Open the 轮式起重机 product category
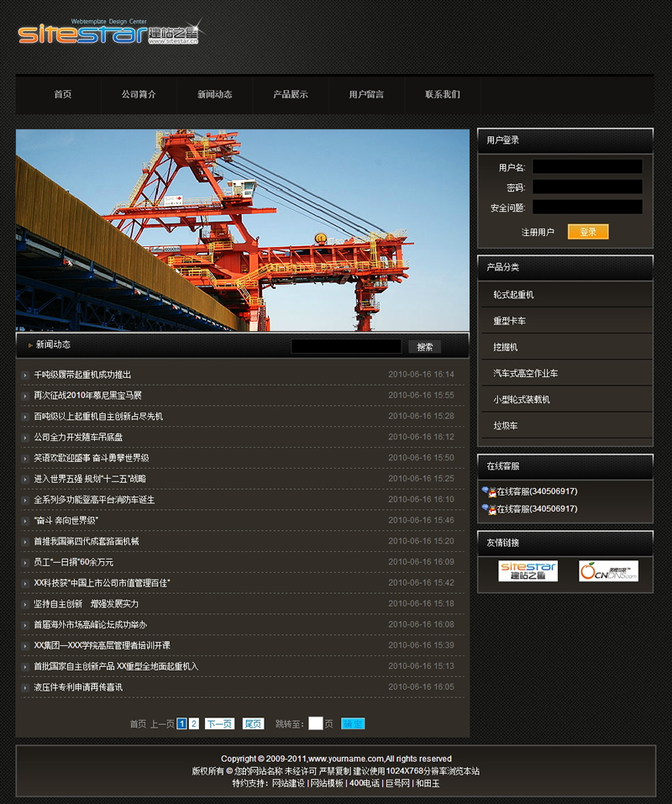Image resolution: width=672 pixels, height=804 pixels. [x=513, y=295]
